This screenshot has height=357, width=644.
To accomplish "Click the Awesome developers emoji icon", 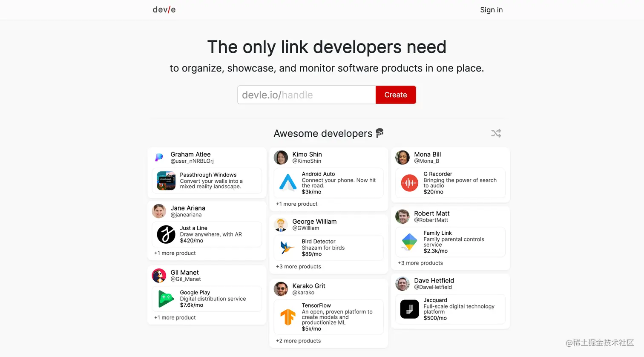I will (x=379, y=133).
